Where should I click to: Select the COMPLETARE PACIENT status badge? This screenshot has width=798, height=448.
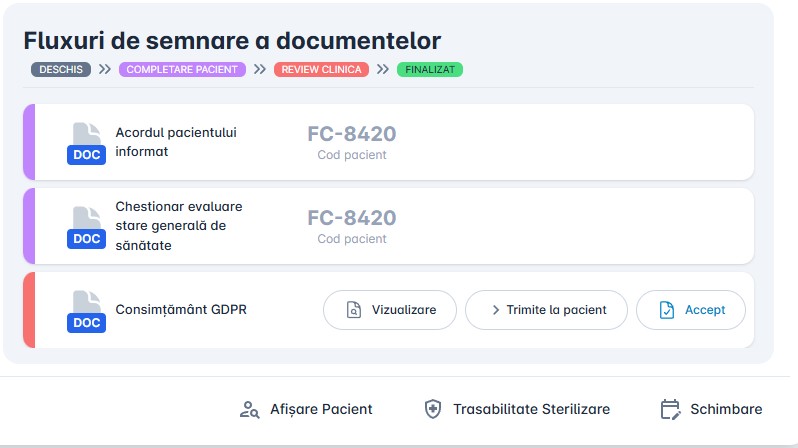[182, 70]
